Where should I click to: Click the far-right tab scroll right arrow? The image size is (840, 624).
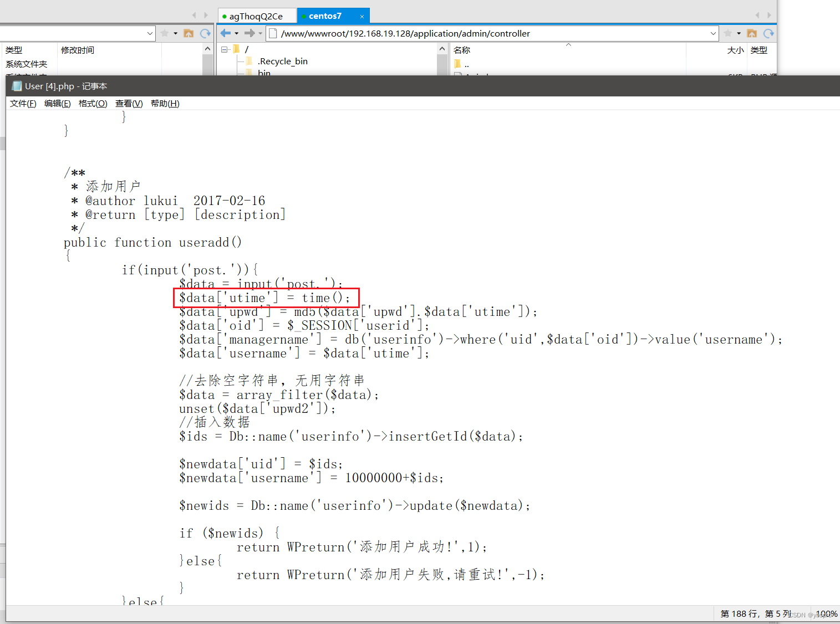[769, 16]
